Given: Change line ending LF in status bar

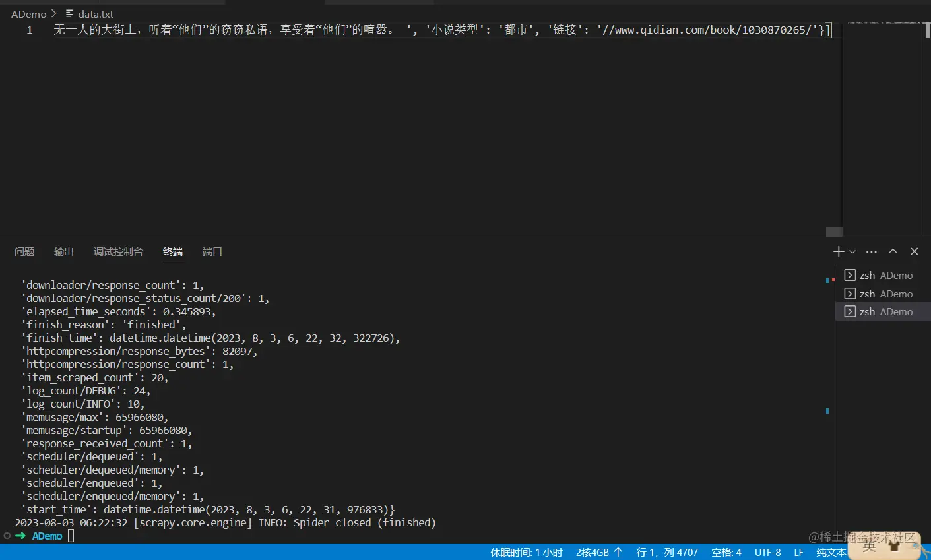Looking at the screenshot, I should (x=799, y=553).
